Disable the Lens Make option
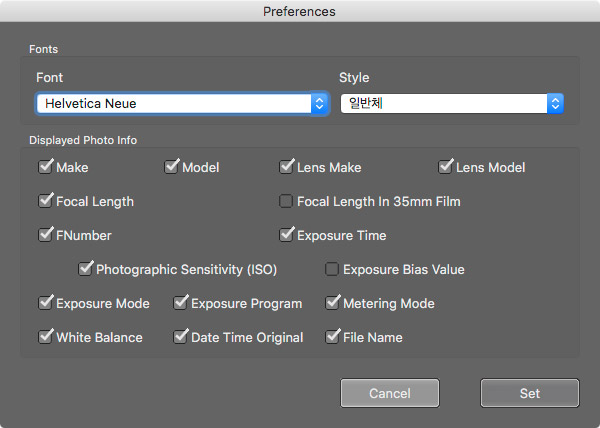600x428 pixels. tap(287, 167)
